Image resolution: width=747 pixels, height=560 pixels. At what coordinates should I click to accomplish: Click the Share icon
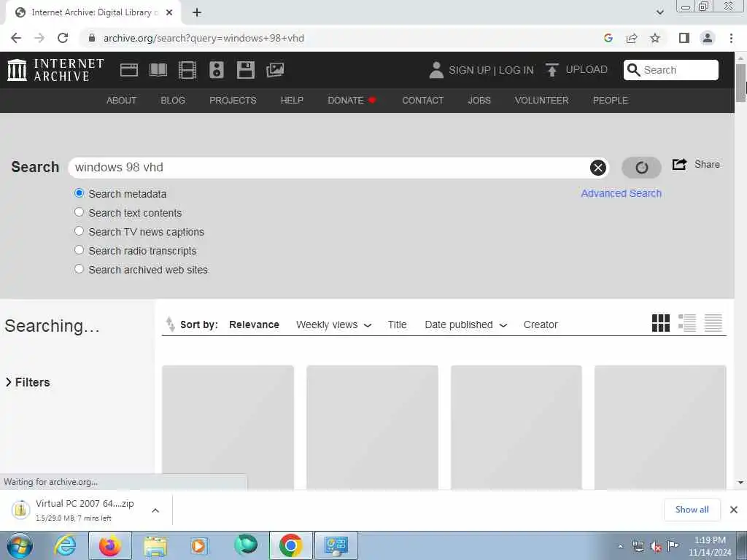tap(679, 164)
